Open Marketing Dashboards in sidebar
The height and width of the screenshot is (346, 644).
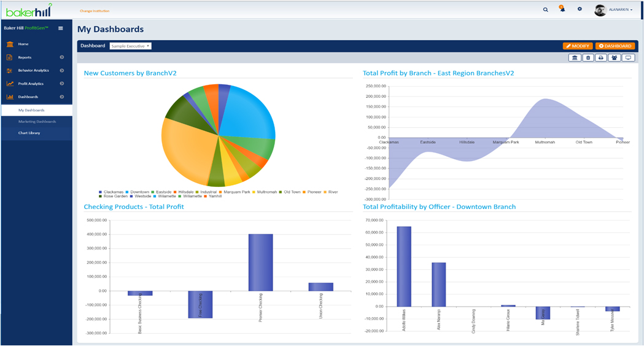point(37,122)
